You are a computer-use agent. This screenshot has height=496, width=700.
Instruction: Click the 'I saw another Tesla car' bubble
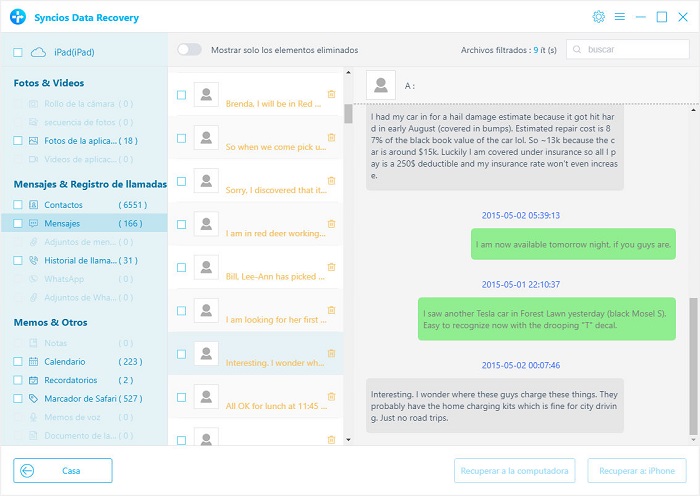coord(547,319)
